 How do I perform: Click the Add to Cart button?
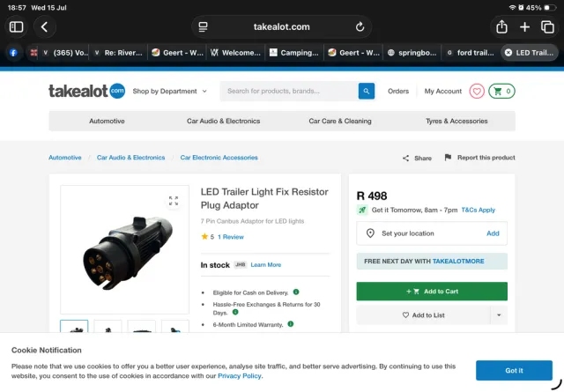(x=432, y=292)
